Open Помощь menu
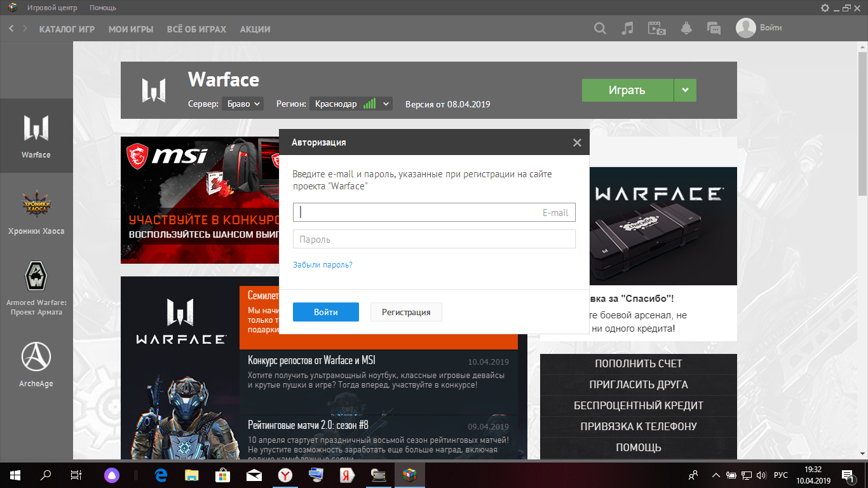Screen dimensions: 868x488 pos(103,8)
